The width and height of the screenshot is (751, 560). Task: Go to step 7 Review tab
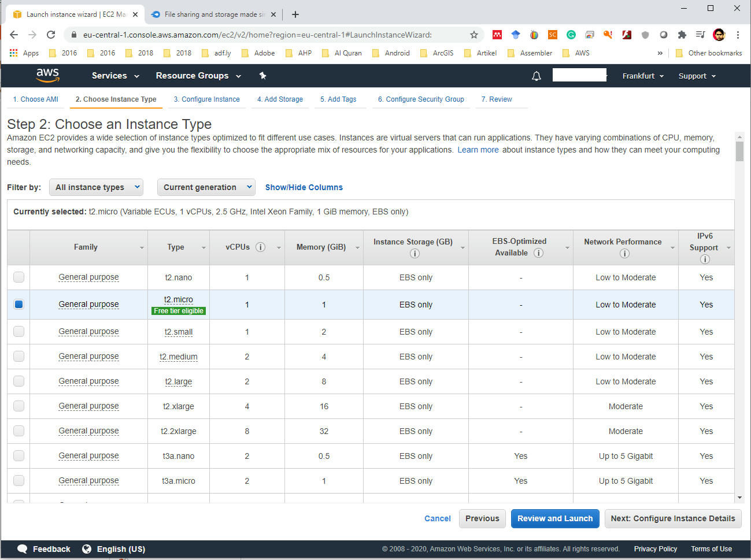click(x=497, y=99)
